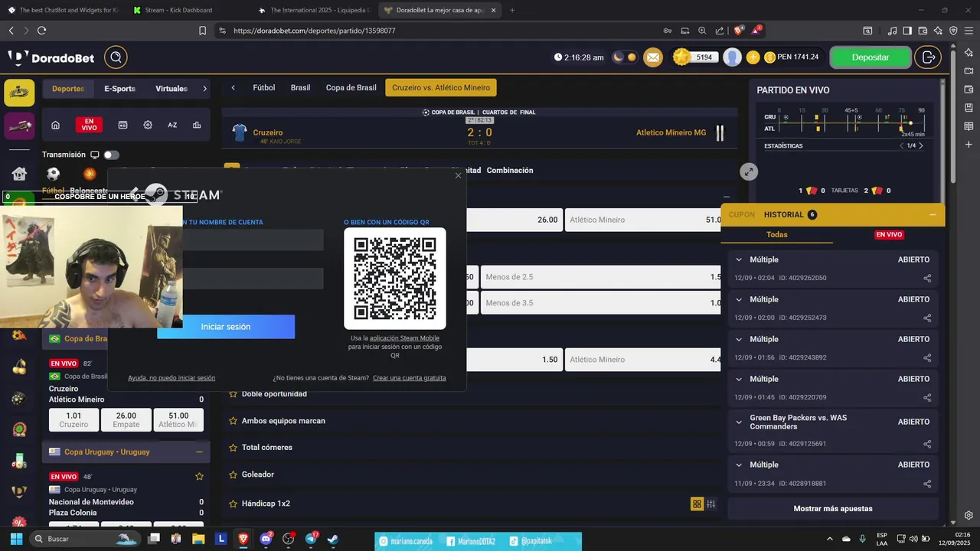Star the Total córneres market
The image size is (980, 551).
pyautogui.click(x=234, y=447)
